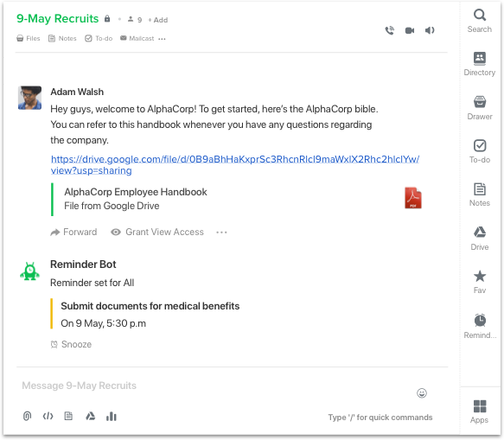The width and height of the screenshot is (504, 440).
Task: Open Adam Walsh's profile picture
Action: (x=29, y=98)
